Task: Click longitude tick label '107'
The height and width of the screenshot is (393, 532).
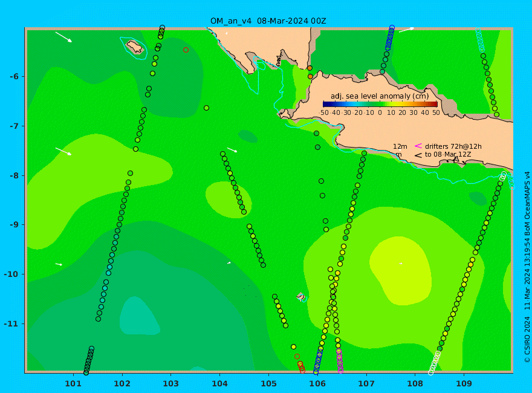Action: tap(366, 384)
